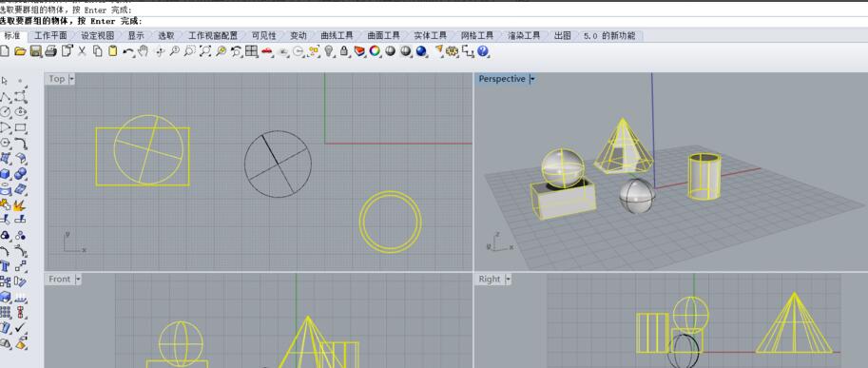Click the 4 Viewports layout icon
868x368 pixels.
(251, 51)
